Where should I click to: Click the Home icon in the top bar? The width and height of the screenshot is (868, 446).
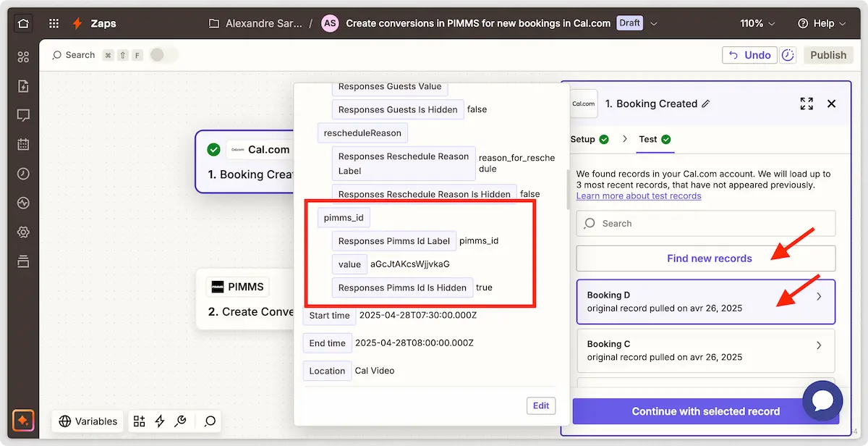pos(23,23)
